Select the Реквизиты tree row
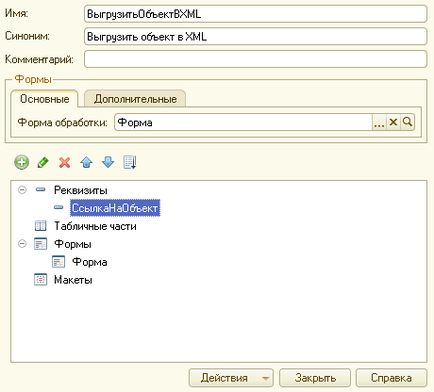434x392 pixels. click(81, 190)
